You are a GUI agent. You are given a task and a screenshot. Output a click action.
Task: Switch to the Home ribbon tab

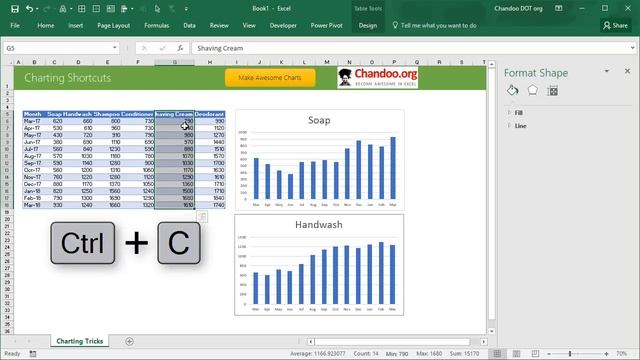pyautogui.click(x=46, y=25)
